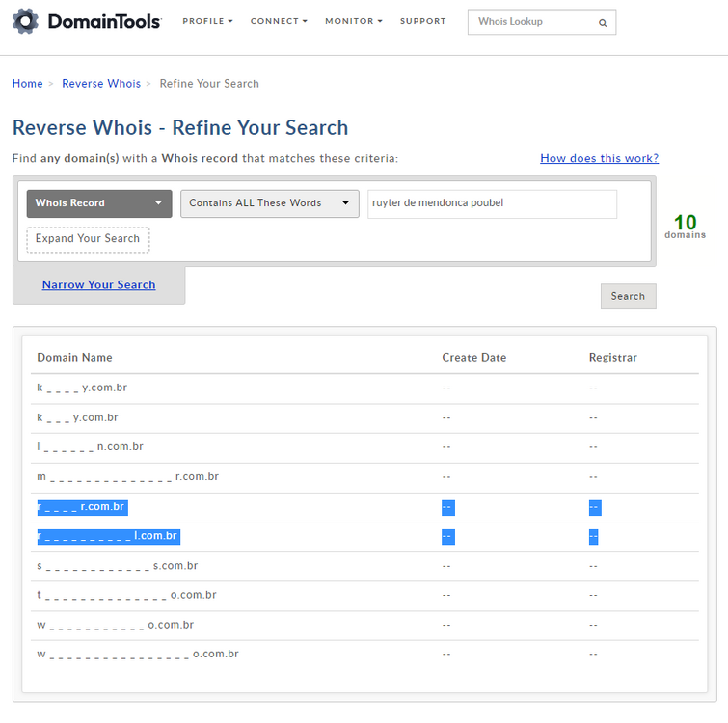Click the DomainTools wordmark text
The image size is (728, 723).
click(x=104, y=21)
